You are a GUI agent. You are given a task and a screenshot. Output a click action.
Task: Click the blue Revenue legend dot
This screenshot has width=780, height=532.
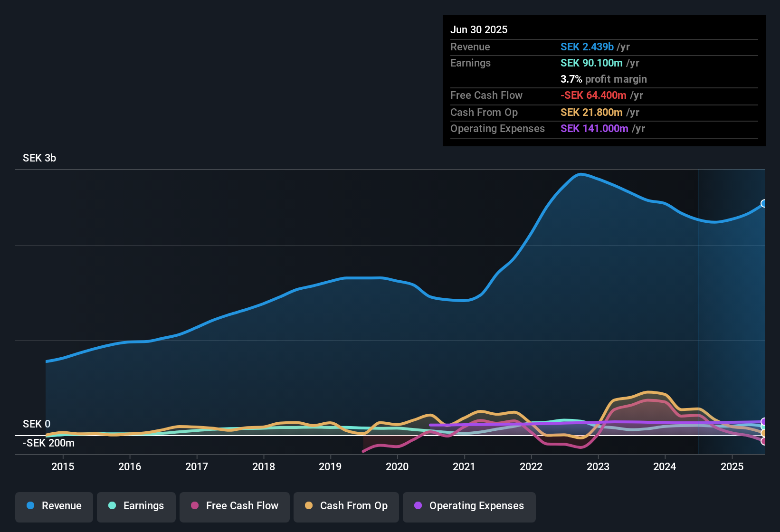coord(30,505)
